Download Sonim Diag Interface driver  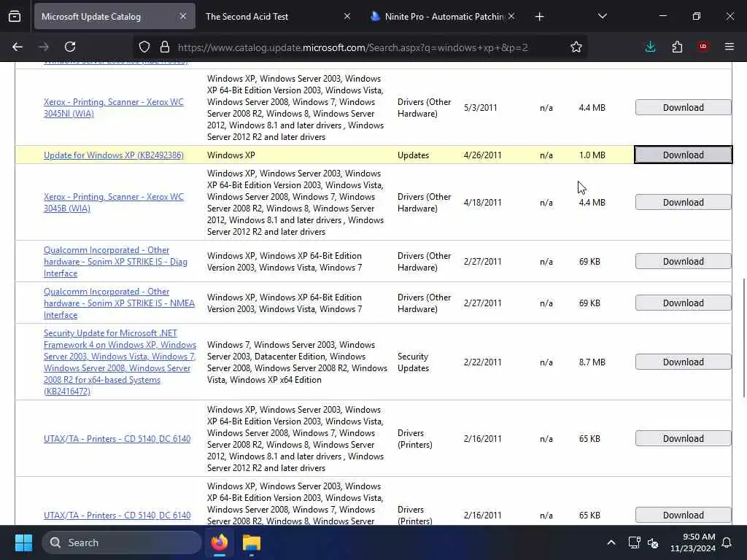[683, 262]
